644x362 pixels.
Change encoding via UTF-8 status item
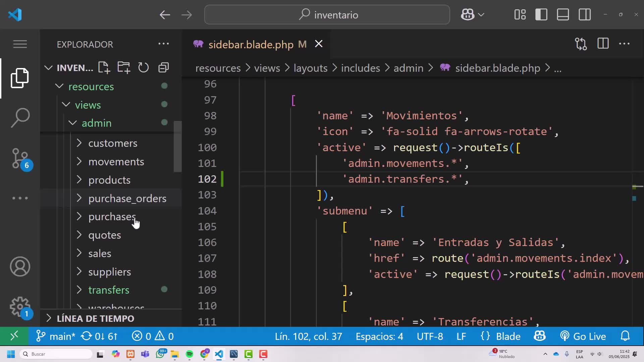coord(430,336)
